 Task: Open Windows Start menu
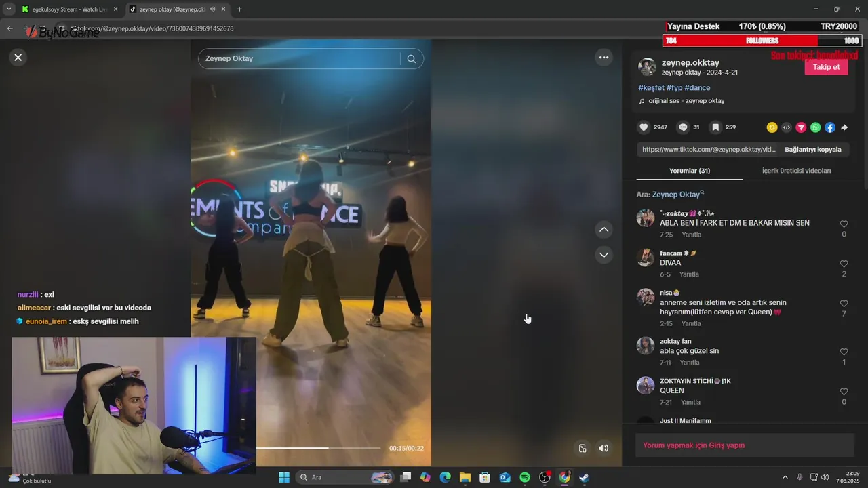pyautogui.click(x=284, y=477)
